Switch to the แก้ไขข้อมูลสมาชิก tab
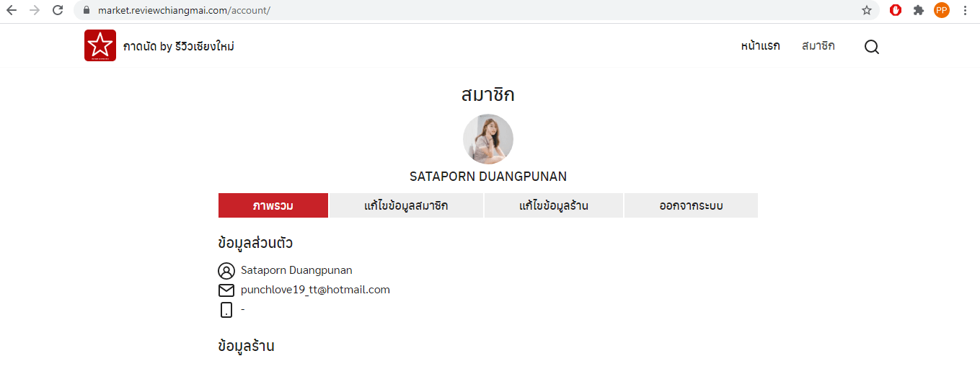Image resolution: width=980 pixels, height=387 pixels. point(407,205)
